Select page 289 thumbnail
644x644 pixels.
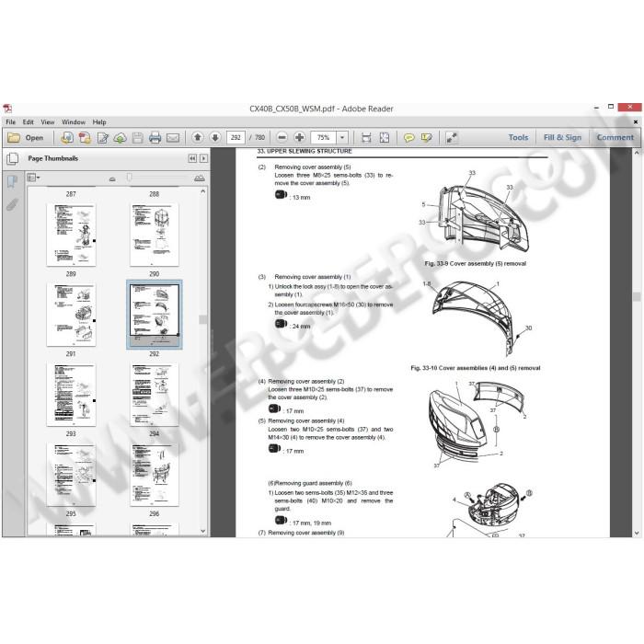[71, 235]
